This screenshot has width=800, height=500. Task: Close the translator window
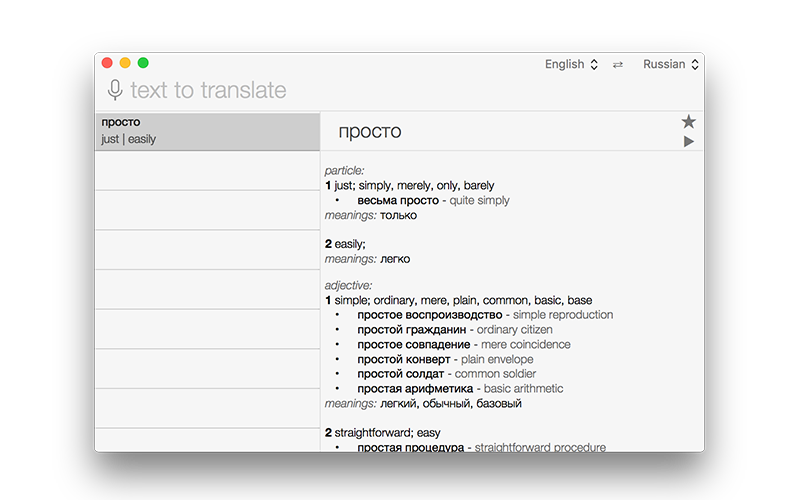107,63
